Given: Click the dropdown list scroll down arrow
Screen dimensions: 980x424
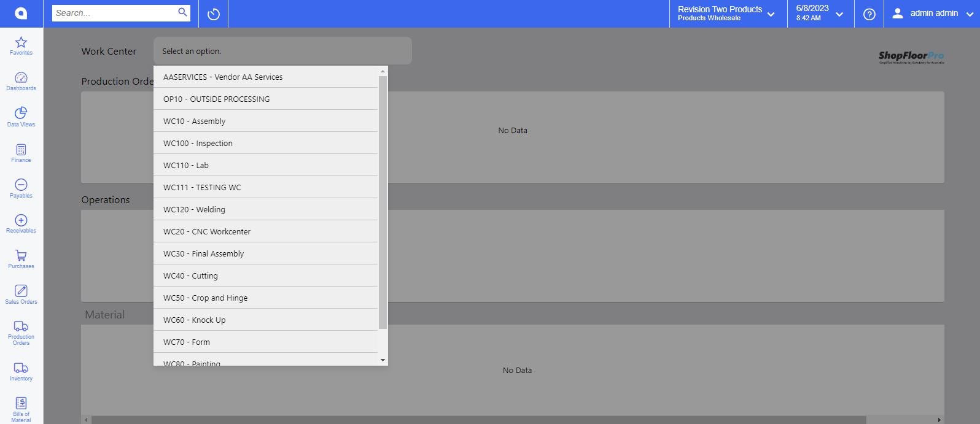Looking at the screenshot, I should point(383,360).
